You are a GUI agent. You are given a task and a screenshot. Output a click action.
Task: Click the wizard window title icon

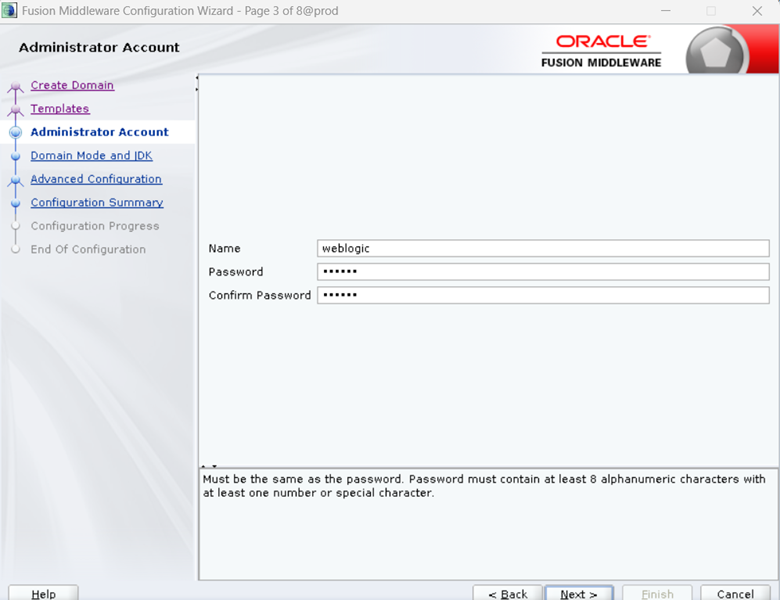point(9,10)
